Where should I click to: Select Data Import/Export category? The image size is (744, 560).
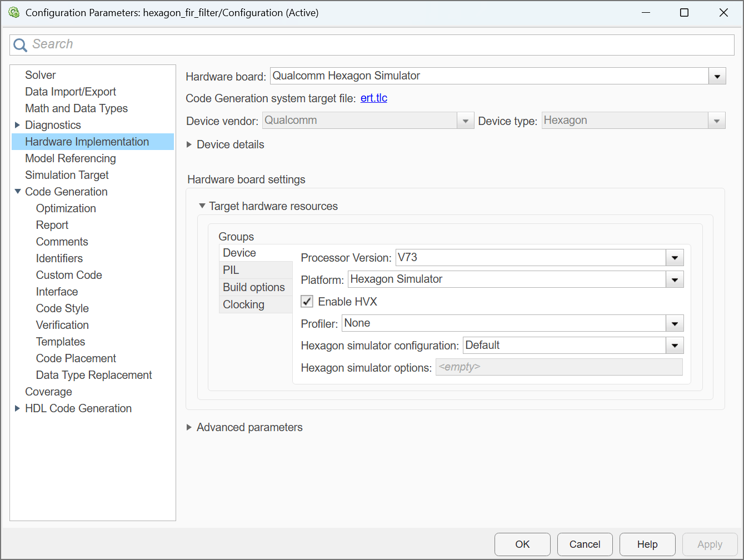pyautogui.click(x=71, y=92)
